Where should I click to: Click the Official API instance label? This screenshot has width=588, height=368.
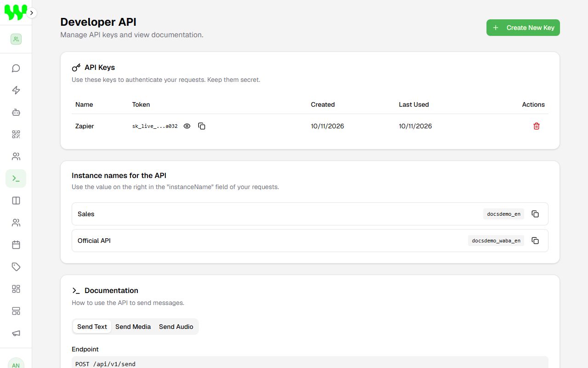94,241
